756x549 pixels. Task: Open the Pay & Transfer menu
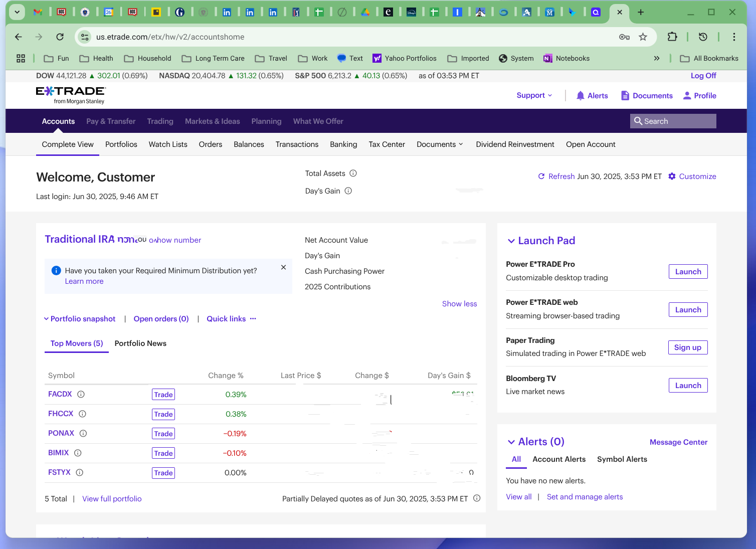pyautogui.click(x=111, y=121)
